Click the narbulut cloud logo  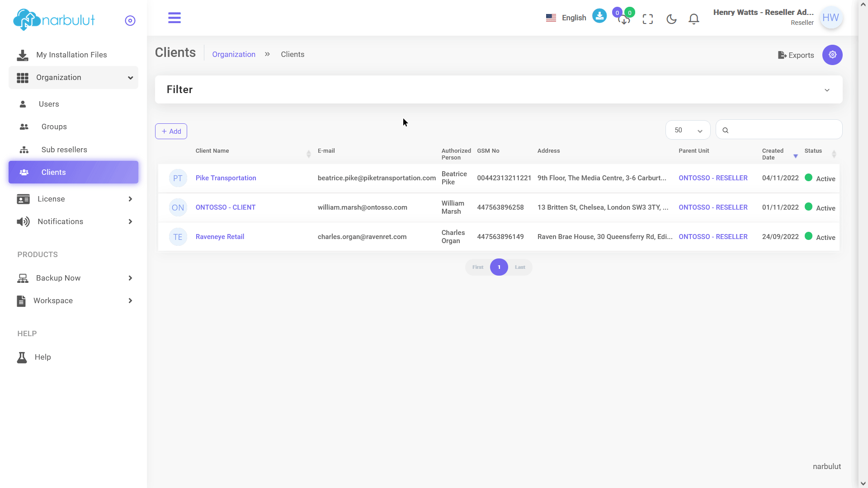(x=54, y=20)
